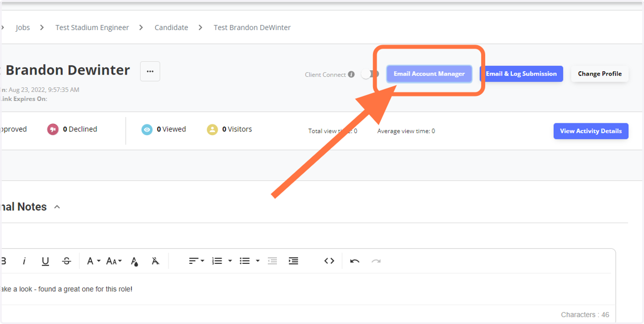Insert an ordered list
The image size is (644, 324).
(217, 261)
